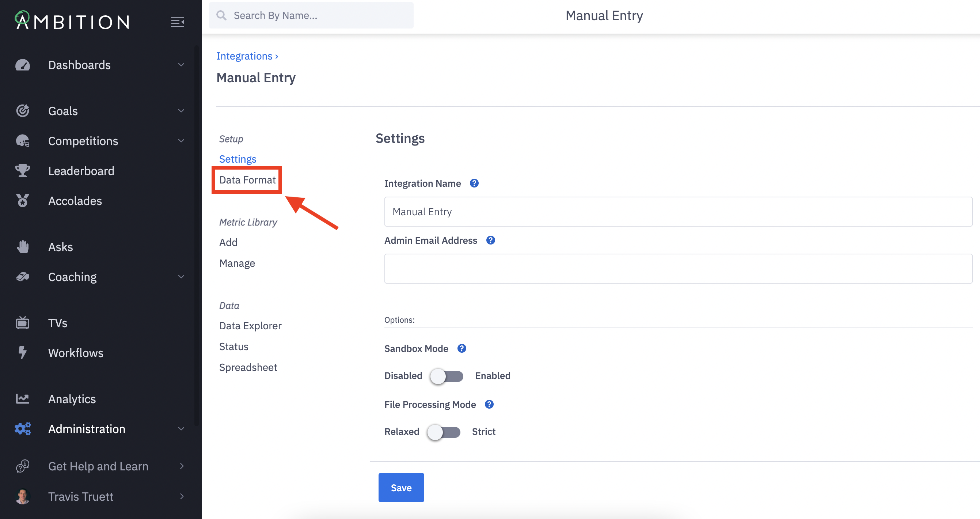The width and height of the screenshot is (980, 519).
Task: Go back via the Integrations breadcrumb link
Action: [244, 56]
